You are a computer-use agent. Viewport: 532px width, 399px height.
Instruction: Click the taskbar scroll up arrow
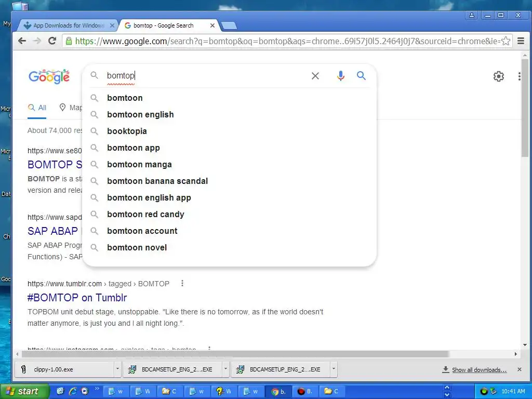tap(447, 388)
